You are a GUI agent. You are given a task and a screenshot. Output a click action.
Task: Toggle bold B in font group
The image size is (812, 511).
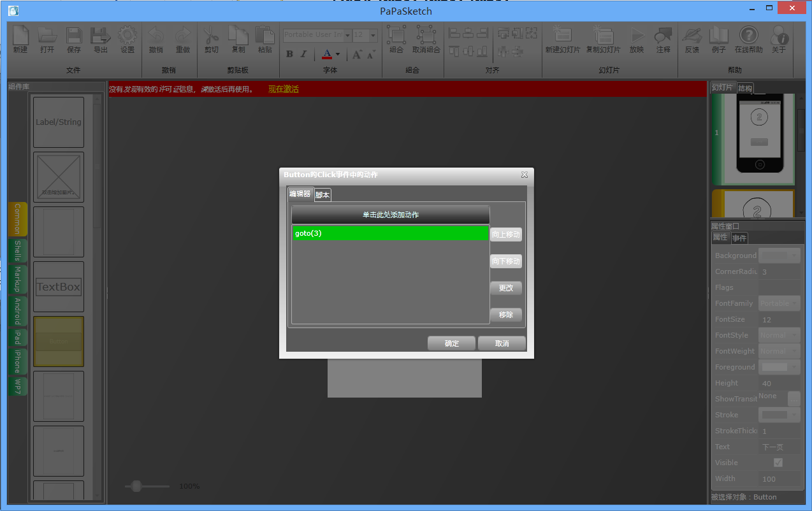(289, 54)
